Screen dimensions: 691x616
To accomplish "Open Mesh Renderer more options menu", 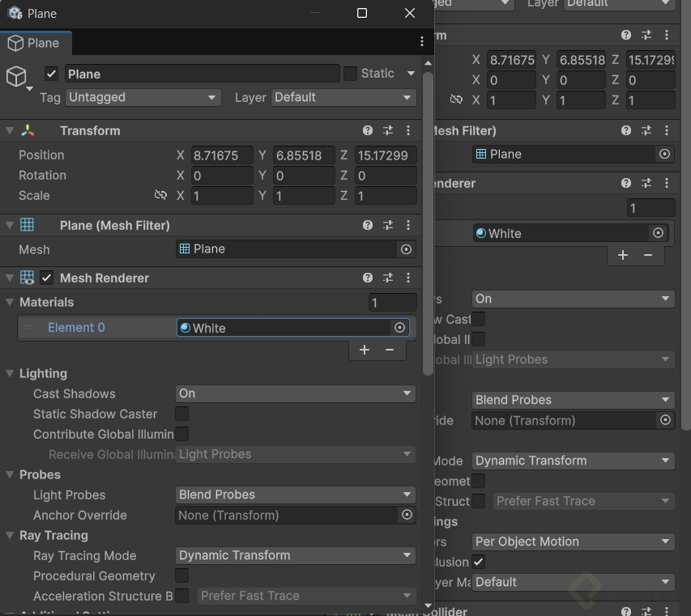I will (407, 278).
